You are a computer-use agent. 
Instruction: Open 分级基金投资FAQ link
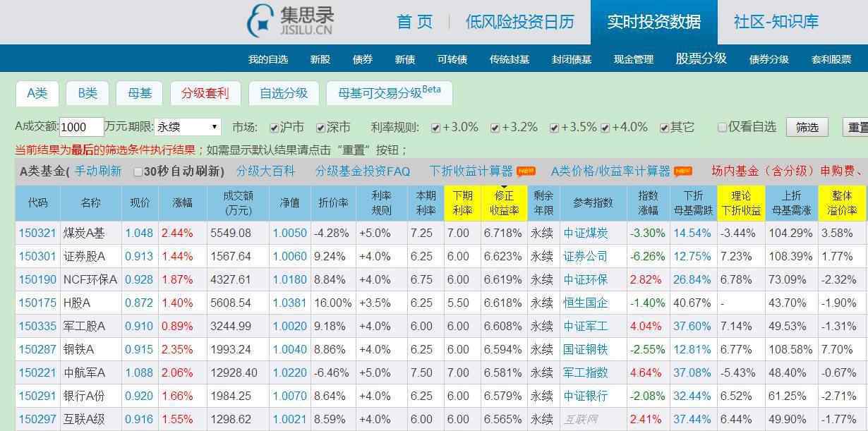click(362, 171)
